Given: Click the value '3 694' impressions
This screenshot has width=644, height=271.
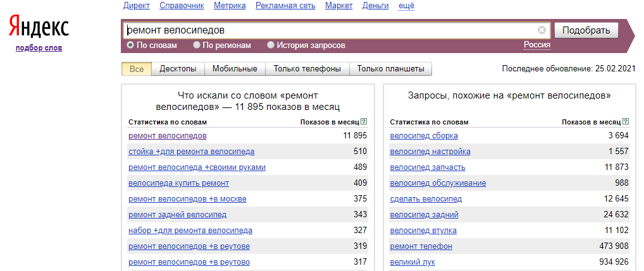Looking at the screenshot, I should (619, 136).
